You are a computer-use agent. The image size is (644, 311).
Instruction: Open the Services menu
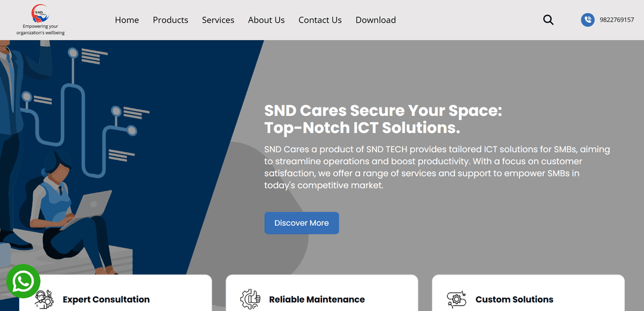(x=218, y=20)
